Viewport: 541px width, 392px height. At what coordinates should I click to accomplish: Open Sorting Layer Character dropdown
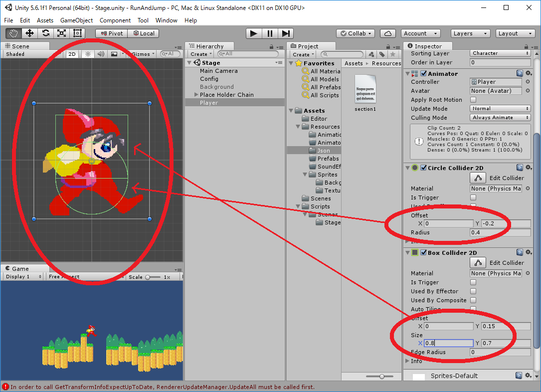(x=500, y=53)
